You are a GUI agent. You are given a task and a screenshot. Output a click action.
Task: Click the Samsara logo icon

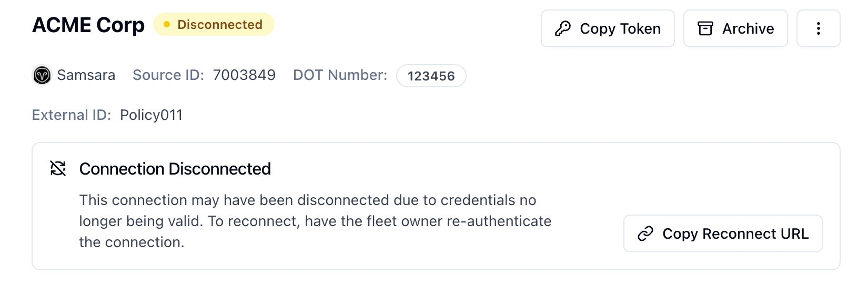click(x=42, y=75)
